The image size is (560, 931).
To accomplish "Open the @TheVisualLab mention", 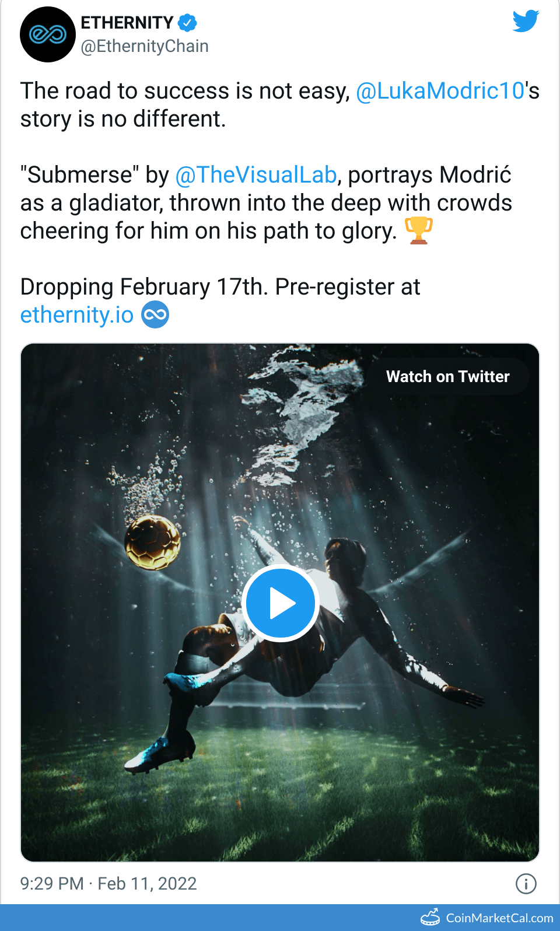I will [x=256, y=175].
